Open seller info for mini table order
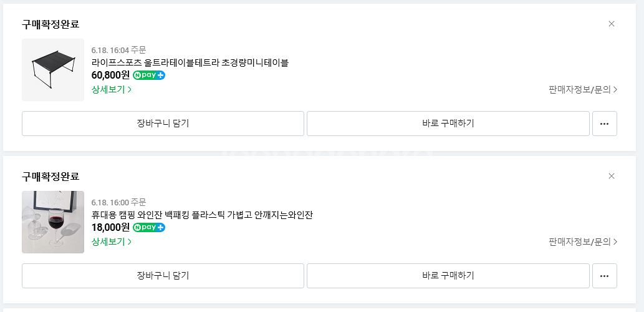Image resolution: width=644 pixels, height=312 pixels. (583, 89)
